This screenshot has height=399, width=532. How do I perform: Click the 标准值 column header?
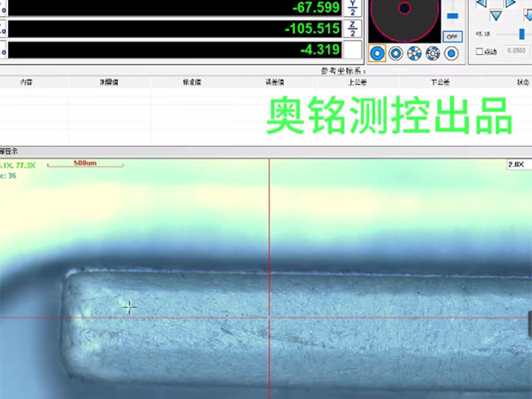pos(192,82)
